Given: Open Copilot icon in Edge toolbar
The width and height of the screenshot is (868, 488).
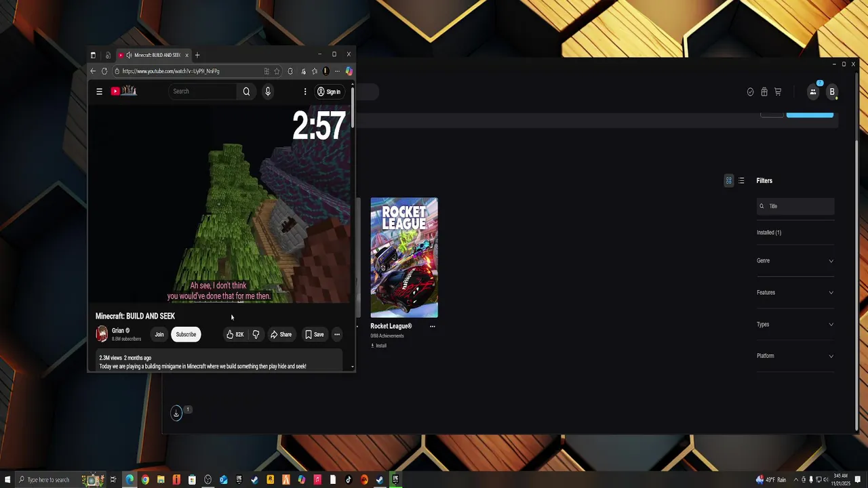Looking at the screenshot, I should (x=349, y=71).
